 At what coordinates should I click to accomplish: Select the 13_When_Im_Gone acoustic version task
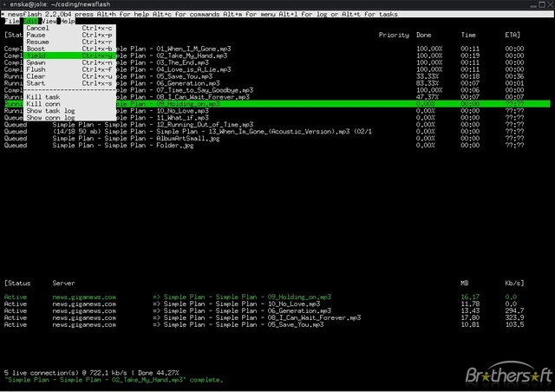click(x=277, y=132)
